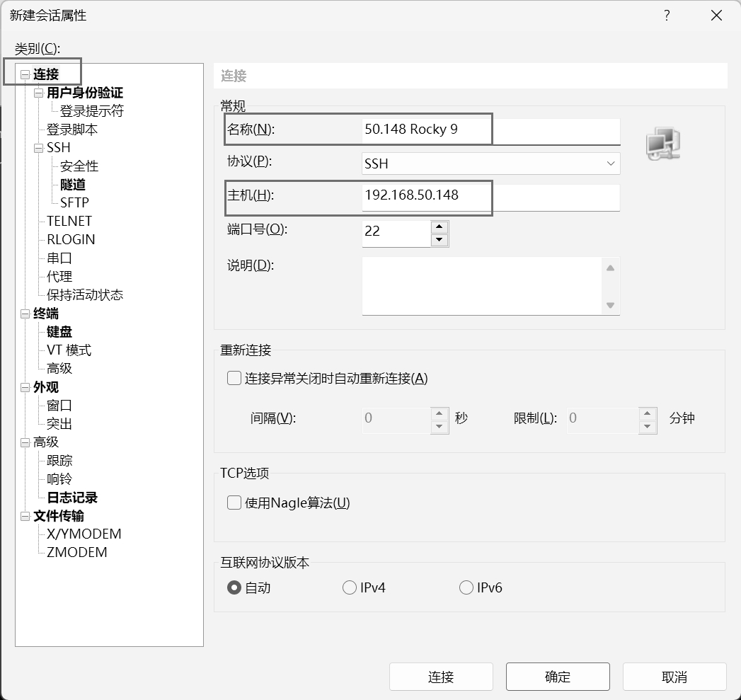Click the help question mark button
This screenshot has width=741, height=700.
(x=667, y=16)
